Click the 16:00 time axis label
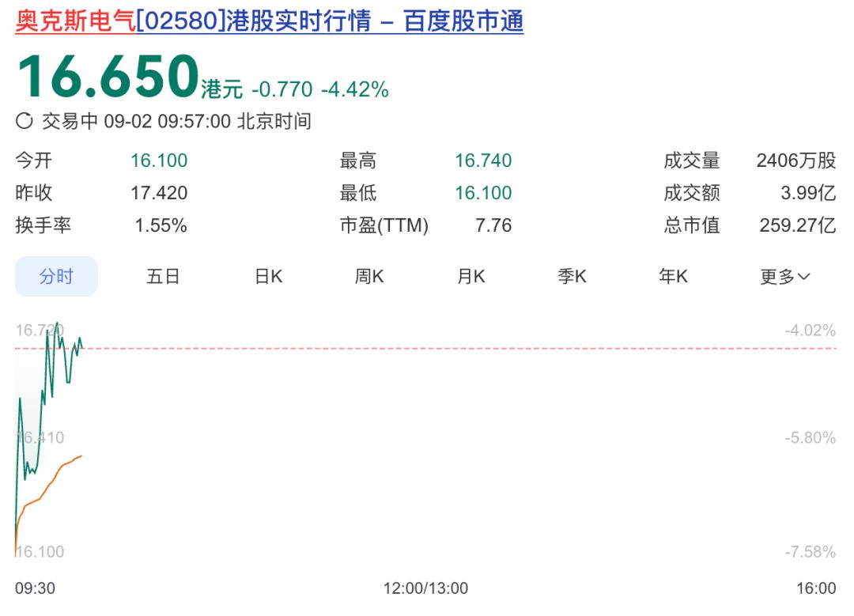Viewport: 854px width, 616px height. click(x=816, y=588)
